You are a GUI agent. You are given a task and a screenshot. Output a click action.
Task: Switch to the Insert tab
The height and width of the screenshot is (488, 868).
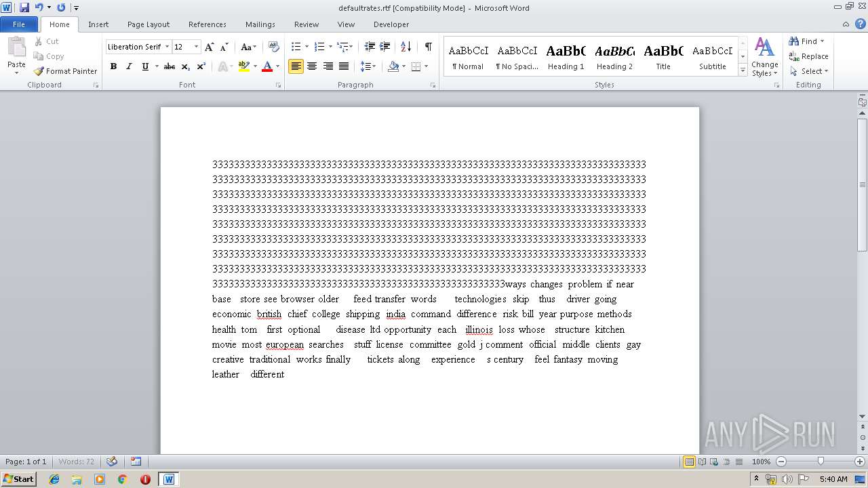pyautogui.click(x=98, y=24)
